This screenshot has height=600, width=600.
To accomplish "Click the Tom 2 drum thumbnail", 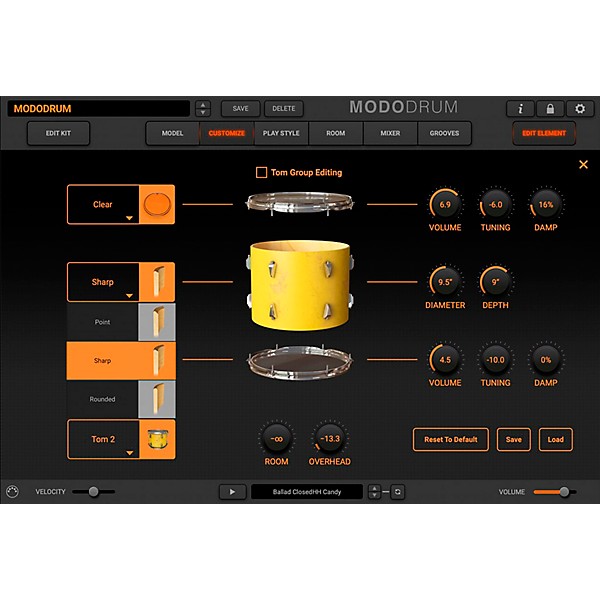I will (x=157, y=439).
